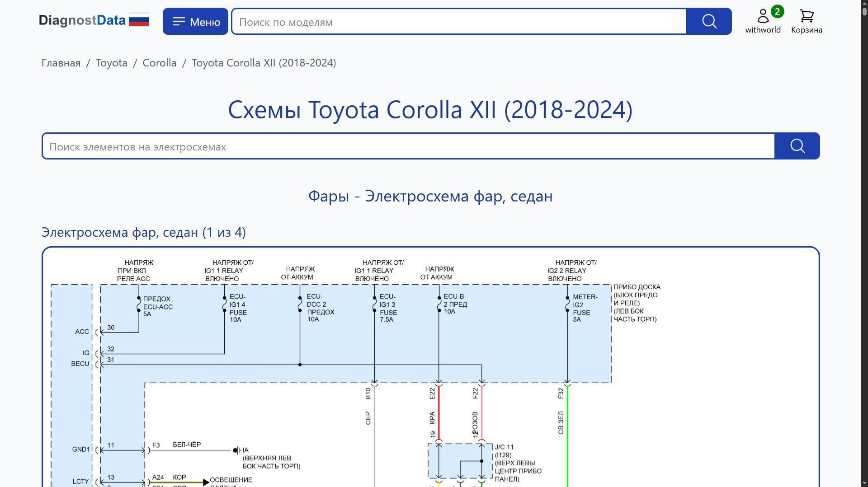Screen dimensions: 868x487
Task: Click the ECU-B 2 ПРЕД 10A label
Action: click(x=455, y=304)
